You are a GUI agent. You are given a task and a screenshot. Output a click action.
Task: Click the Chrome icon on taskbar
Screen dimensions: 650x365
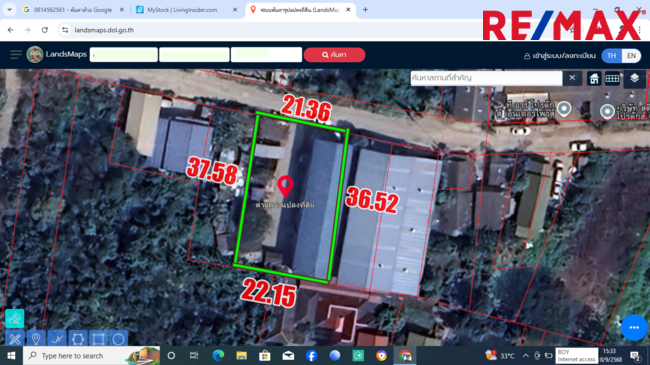[405, 356]
